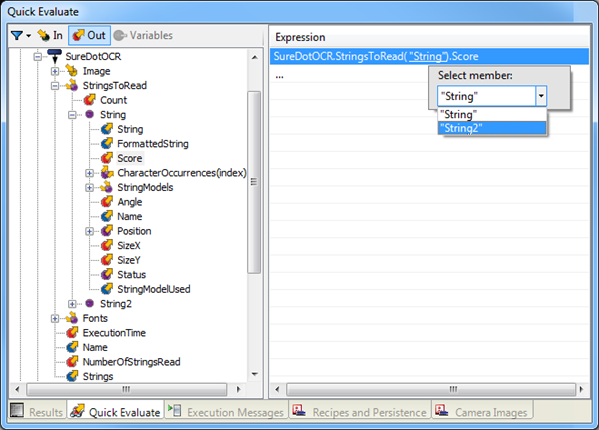The height and width of the screenshot is (430, 599).
Task: Click the ExecutionTime property icon
Action: [x=72, y=333]
